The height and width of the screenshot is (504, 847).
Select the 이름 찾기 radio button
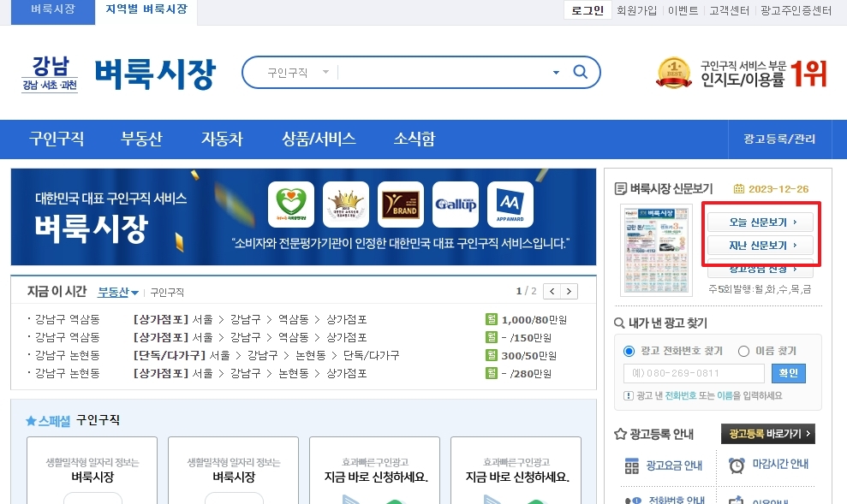tap(744, 352)
